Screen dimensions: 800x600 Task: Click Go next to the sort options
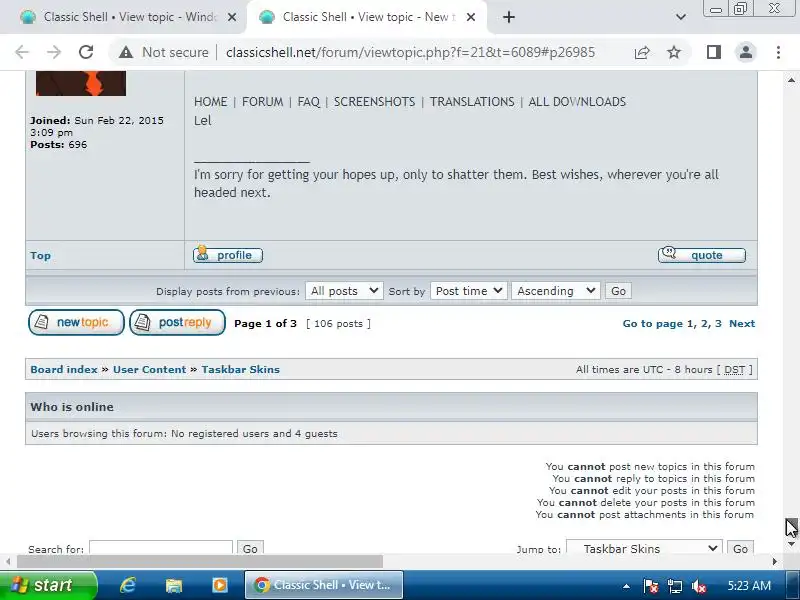(618, 291)
